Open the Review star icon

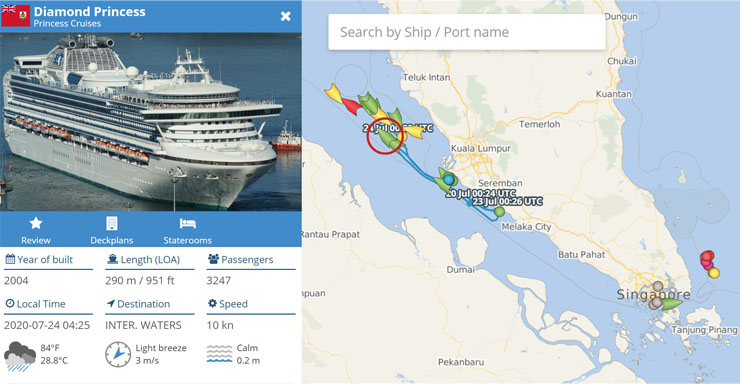36,223
